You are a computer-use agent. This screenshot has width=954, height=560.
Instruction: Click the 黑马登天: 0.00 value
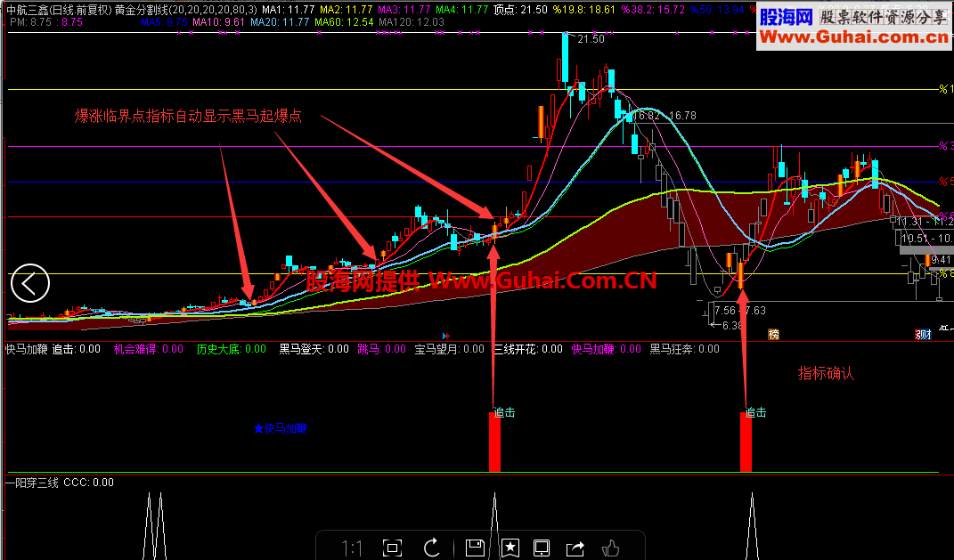point(314,349)
